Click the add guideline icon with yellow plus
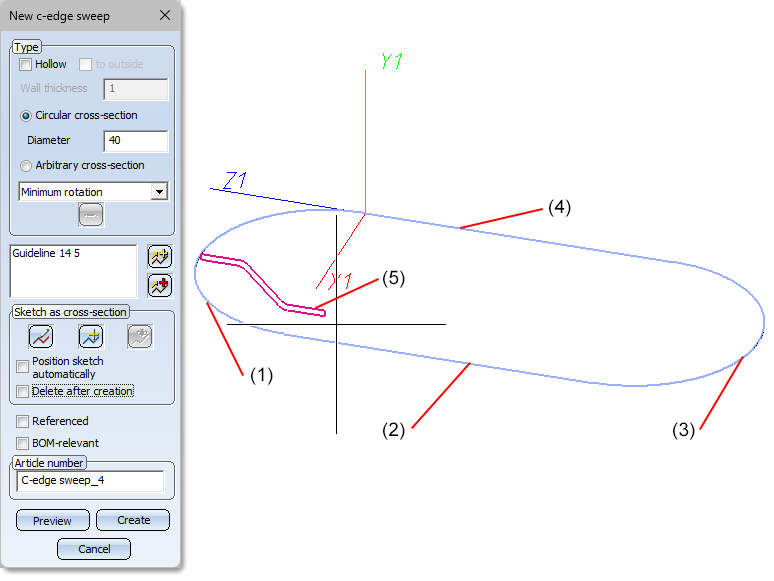The width and height of the screenshot is (774, 581). click(159, 257)
